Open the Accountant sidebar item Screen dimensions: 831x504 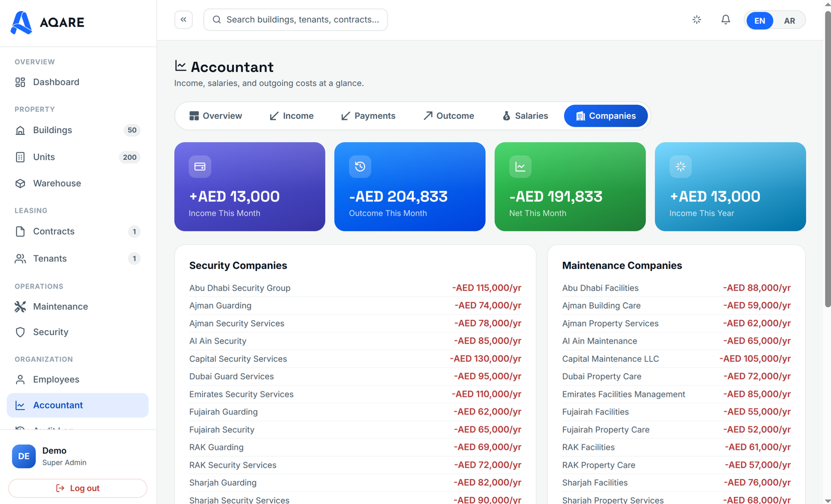click(x=77, y=405)
